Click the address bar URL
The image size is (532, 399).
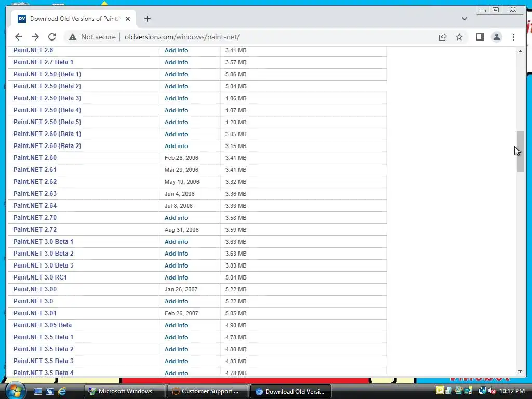182,37
